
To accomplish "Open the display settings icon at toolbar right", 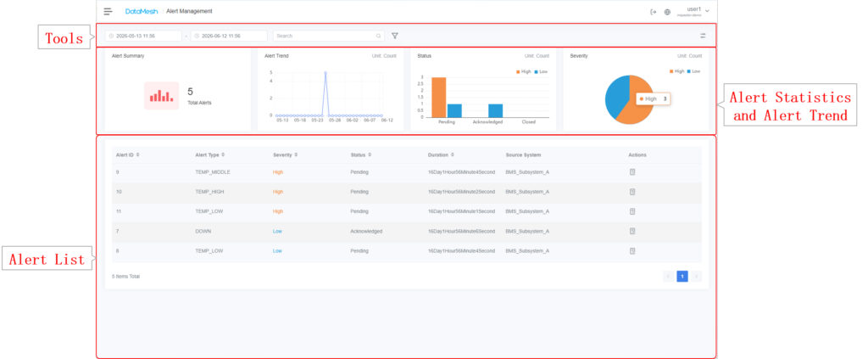I will tap(703, 36).
